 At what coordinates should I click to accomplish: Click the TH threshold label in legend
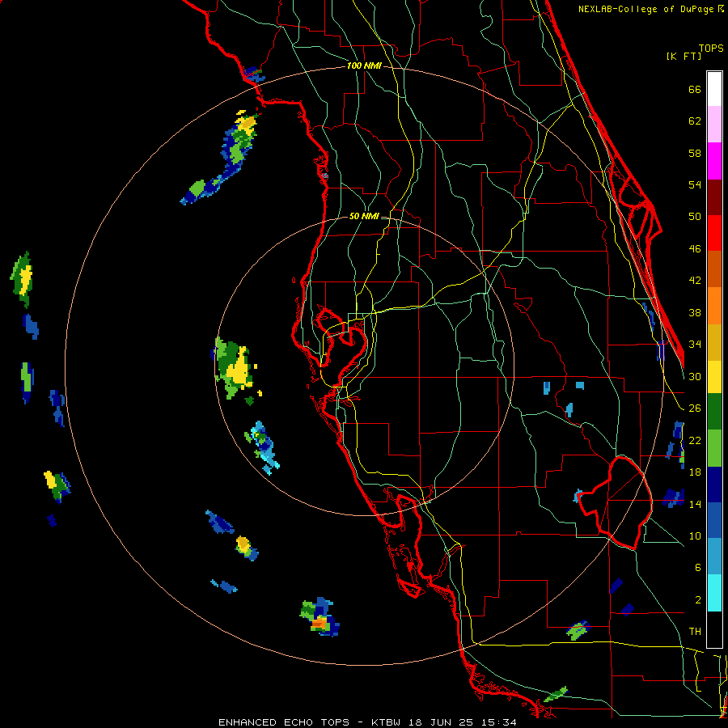pyautogui.click(x=695, y=632)
